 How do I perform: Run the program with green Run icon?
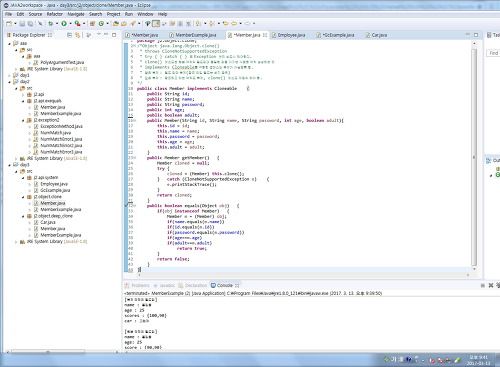coord(64,24)
